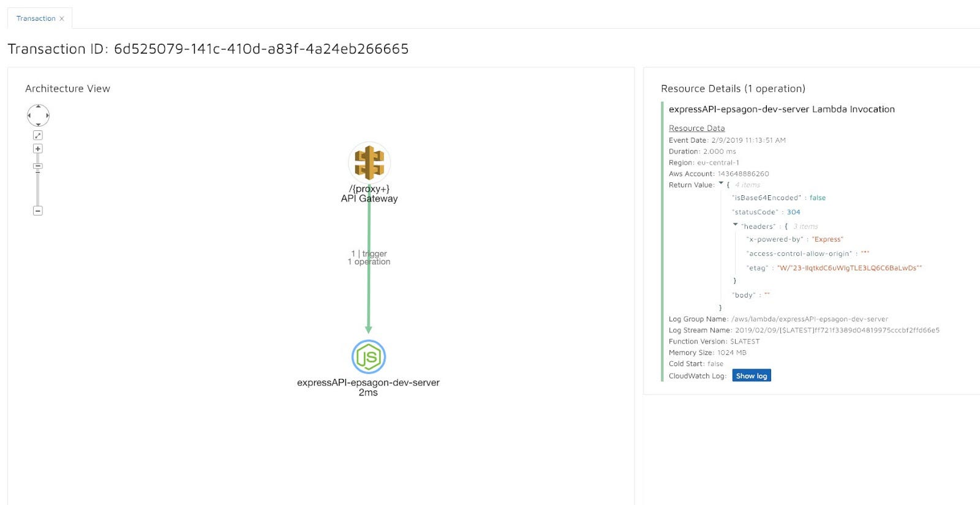
Task: Select the API Gateway node icon
Action: click(369, 162)
